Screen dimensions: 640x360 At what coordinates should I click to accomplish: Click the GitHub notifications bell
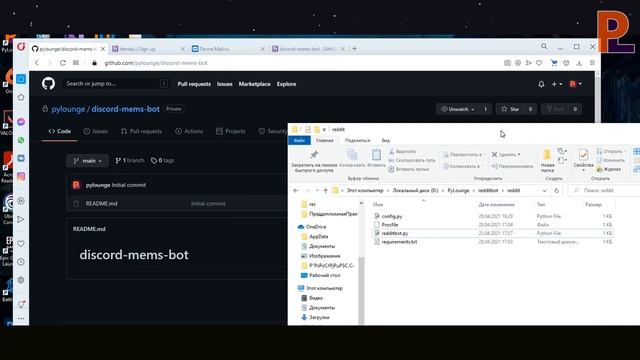(541, 84)
